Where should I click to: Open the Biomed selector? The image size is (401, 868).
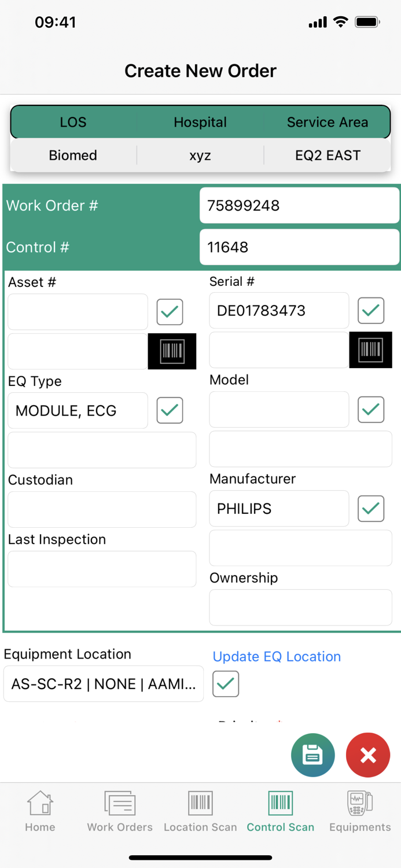click(x=73, y=155)
